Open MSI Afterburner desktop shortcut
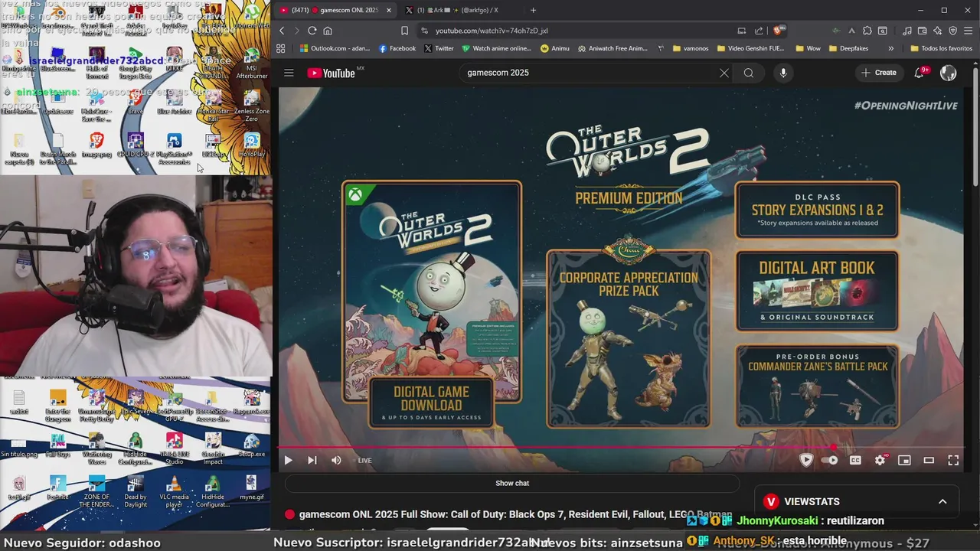This screenshot has width=980, height=551. pyautogui.click(x=252, y=64)
